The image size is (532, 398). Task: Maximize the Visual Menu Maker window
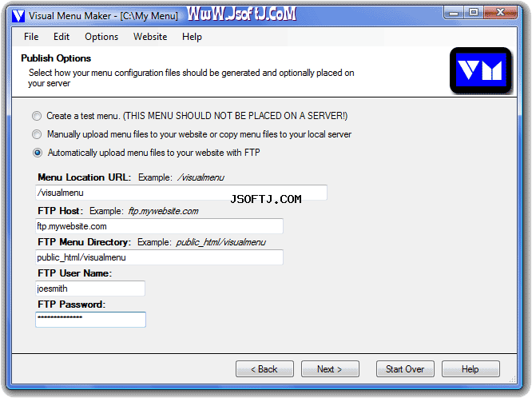click(x=474, y=13)
